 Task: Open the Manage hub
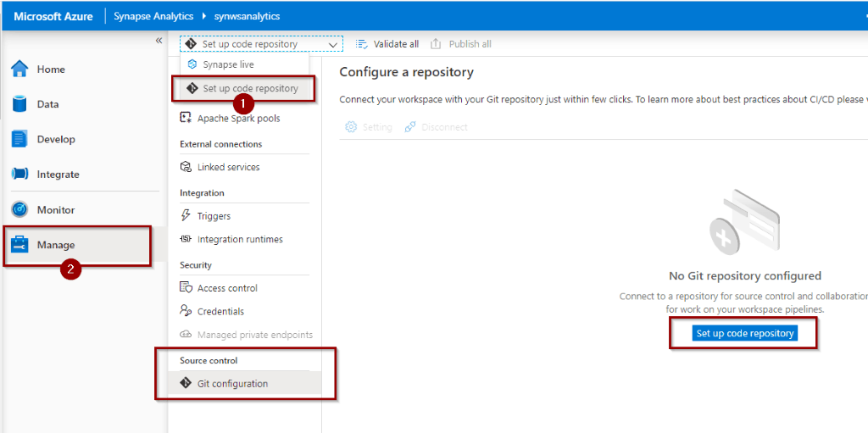tap(83, 245)
